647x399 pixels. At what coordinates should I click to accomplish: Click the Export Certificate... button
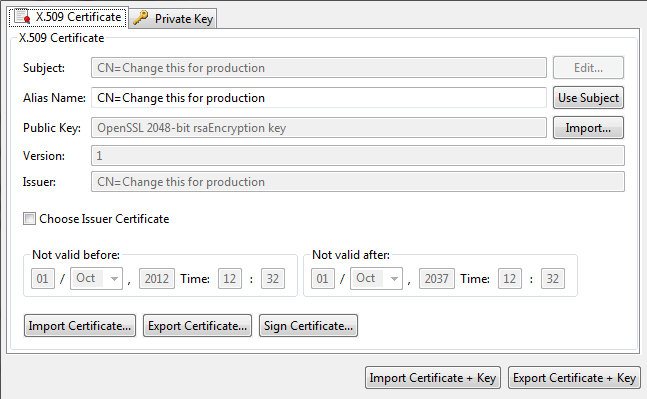pos(197,326)
